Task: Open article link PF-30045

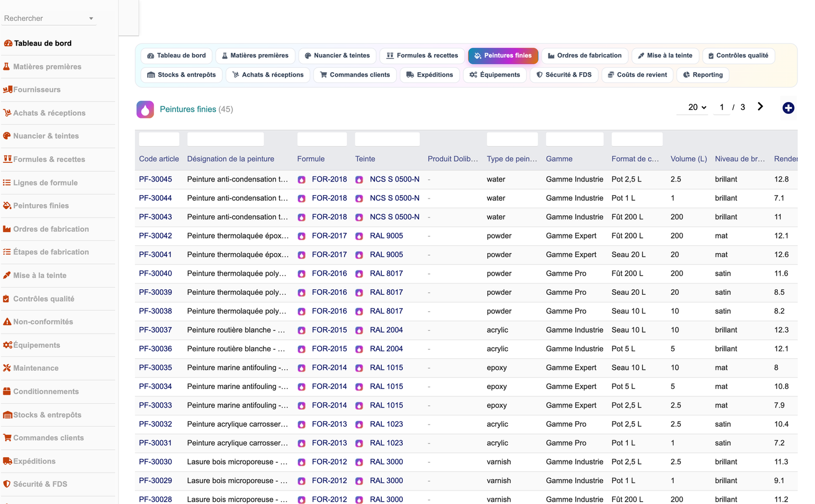Action: (156, 179)
